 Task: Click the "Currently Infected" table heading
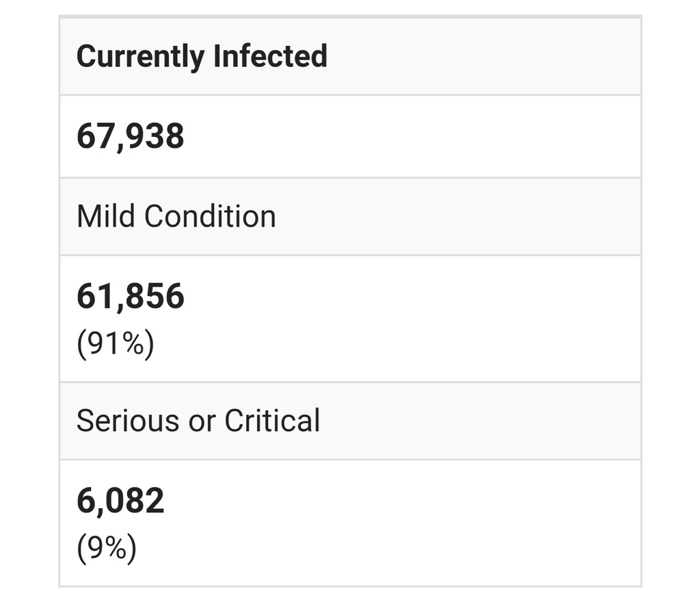point(202,56)
